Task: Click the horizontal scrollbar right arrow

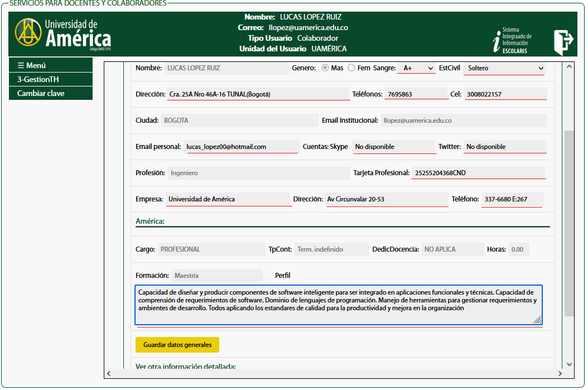Action: point(560,373)
